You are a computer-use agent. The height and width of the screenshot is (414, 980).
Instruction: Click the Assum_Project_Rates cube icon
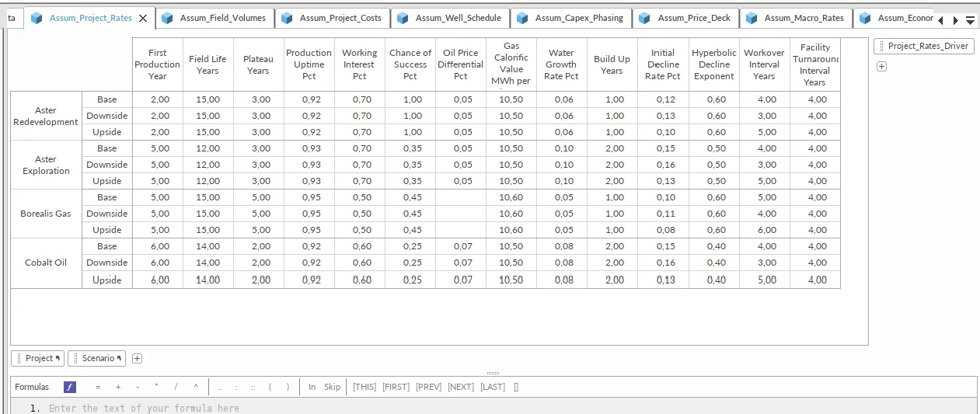tap(37, 18)
